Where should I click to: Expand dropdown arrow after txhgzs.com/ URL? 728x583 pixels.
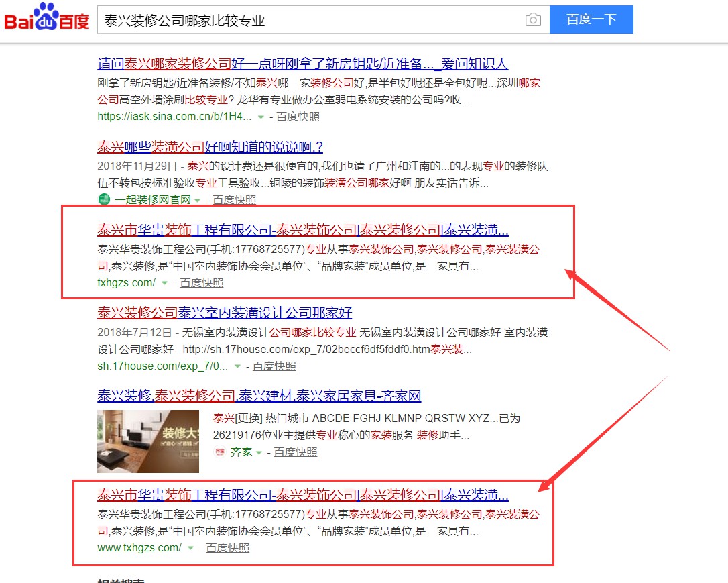click(164, 283)
